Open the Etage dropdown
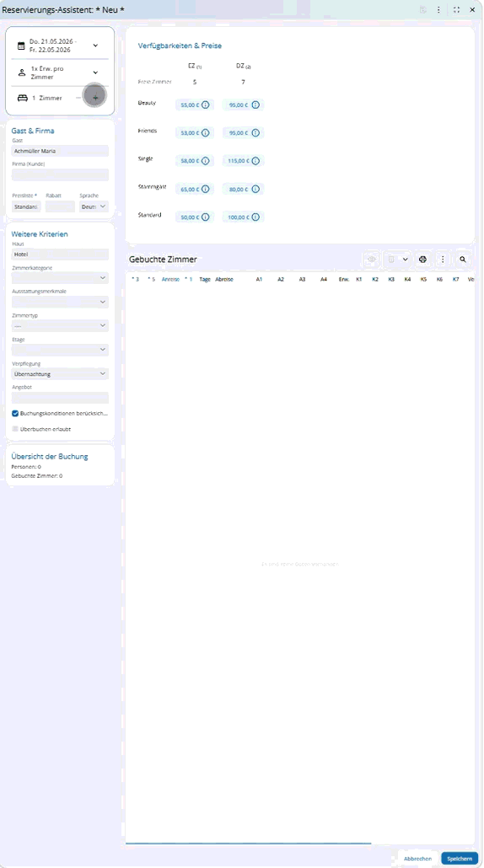 click(x=60, y=350)
